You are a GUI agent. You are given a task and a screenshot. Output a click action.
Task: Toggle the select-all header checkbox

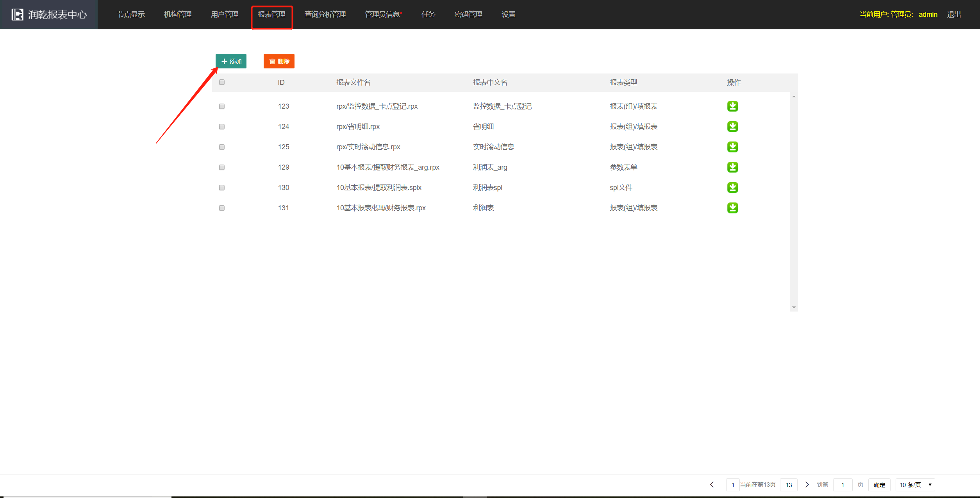[222, 82]
